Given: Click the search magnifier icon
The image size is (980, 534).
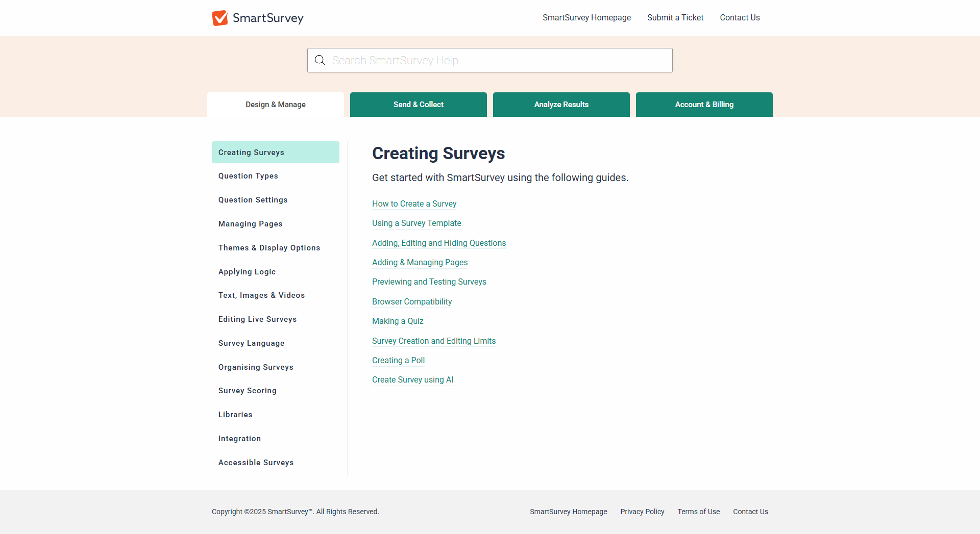Looking at the screenshot, I should pos(320,60).
